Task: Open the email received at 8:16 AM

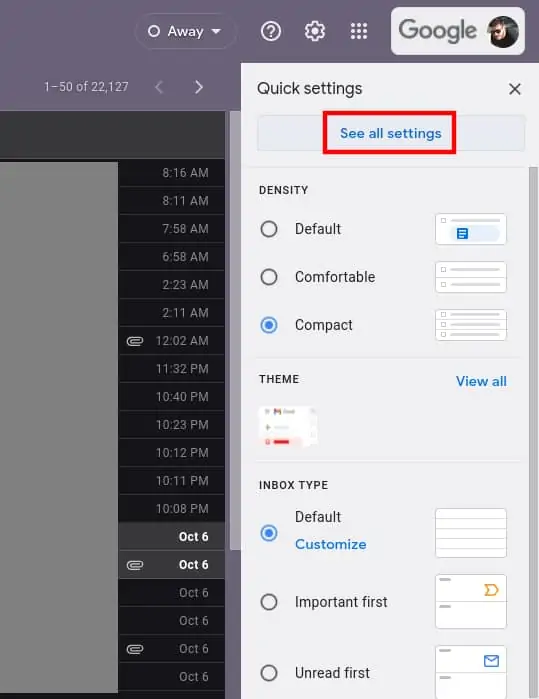Action: [172, 173]
